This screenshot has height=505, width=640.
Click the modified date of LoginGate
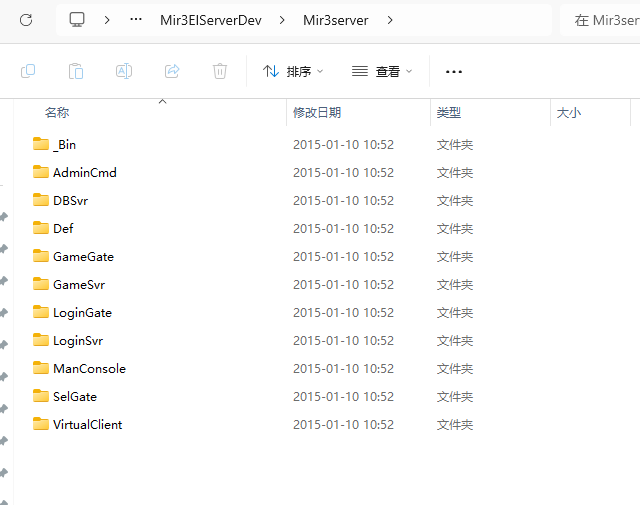click(x=343, y=313)
